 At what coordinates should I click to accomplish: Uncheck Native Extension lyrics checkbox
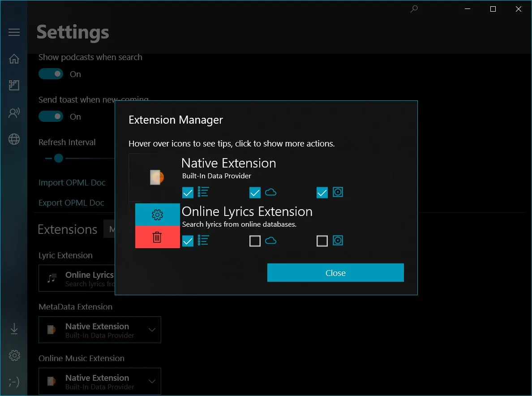pos(188,193)
